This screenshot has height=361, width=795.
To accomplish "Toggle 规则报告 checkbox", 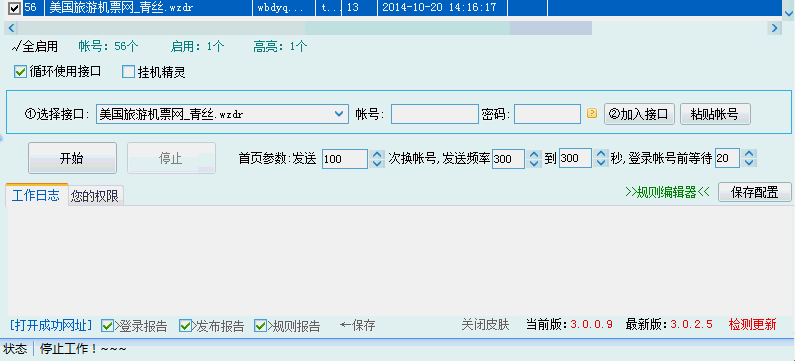I will 261,326.
